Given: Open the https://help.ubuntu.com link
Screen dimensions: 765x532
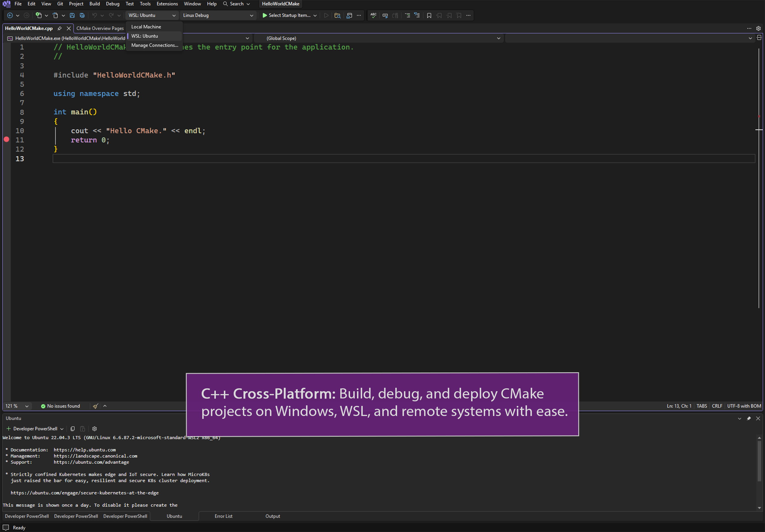Looking at the screenshot, I should point(85,450).
